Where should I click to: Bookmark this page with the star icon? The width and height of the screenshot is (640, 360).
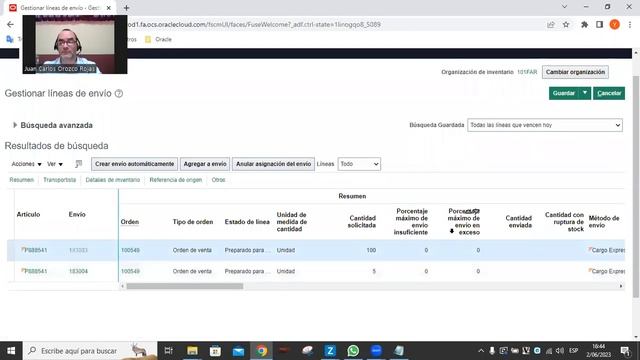(566, 24)
